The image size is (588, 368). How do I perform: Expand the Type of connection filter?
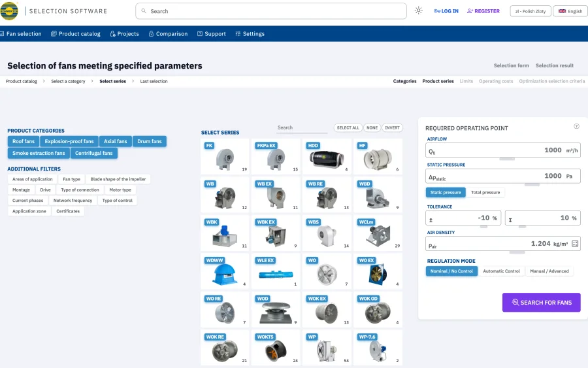tap(80, 190)
